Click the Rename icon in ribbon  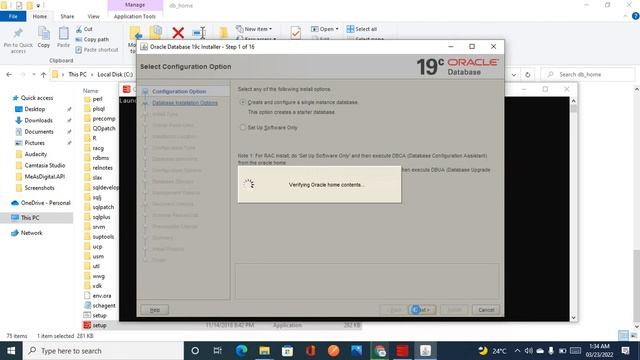pyautogui.click(x=199, y=33)
